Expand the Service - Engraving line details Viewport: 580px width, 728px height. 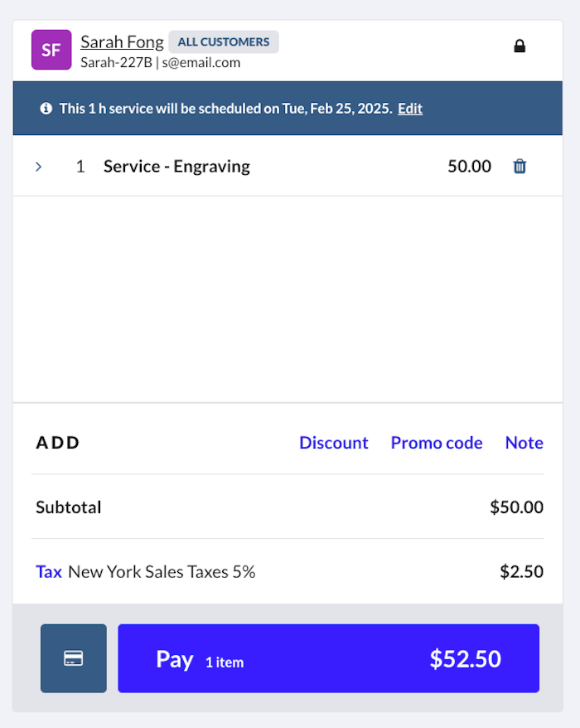[x=39, y=167]
